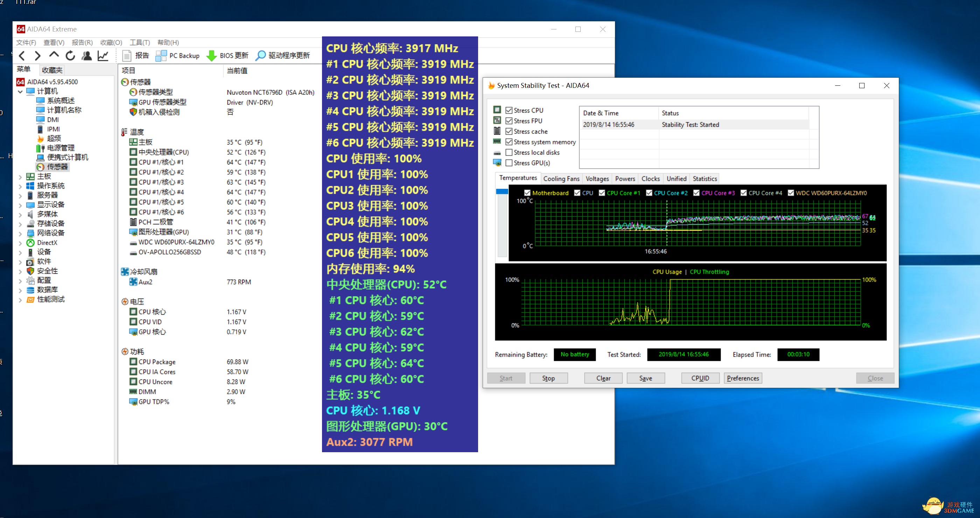The width and height of the screenshot is (980, 518).
Task: Switch to Cooling Fans tab
Action: click(x=561, y=179)
